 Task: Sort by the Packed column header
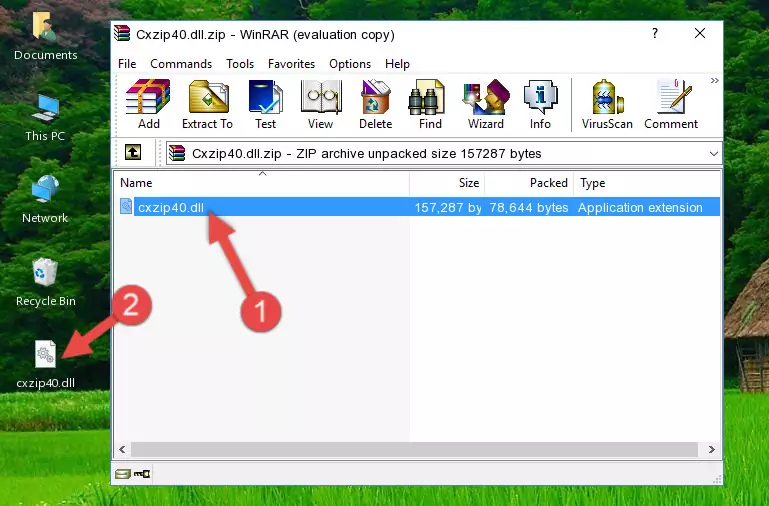tap(529, 183)
